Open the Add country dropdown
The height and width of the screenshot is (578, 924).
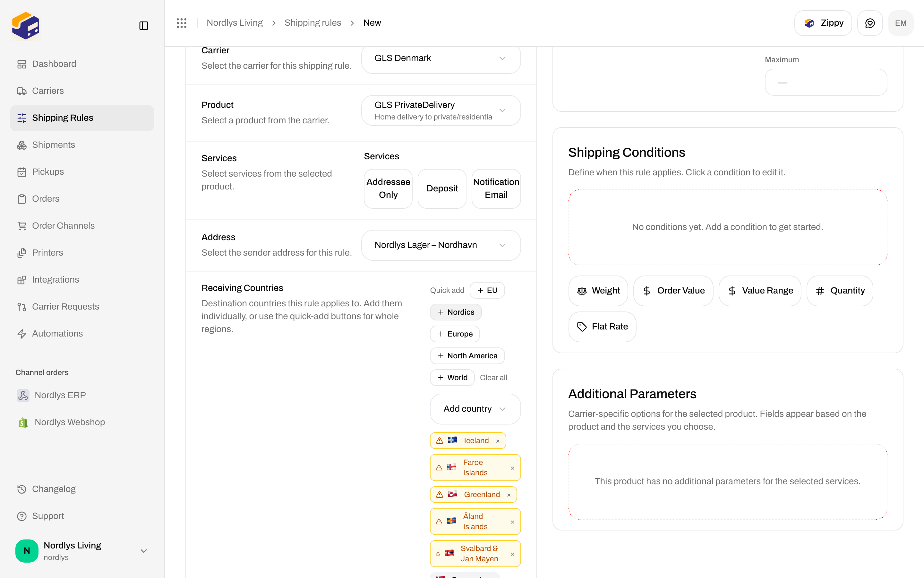tap(475, 409)
